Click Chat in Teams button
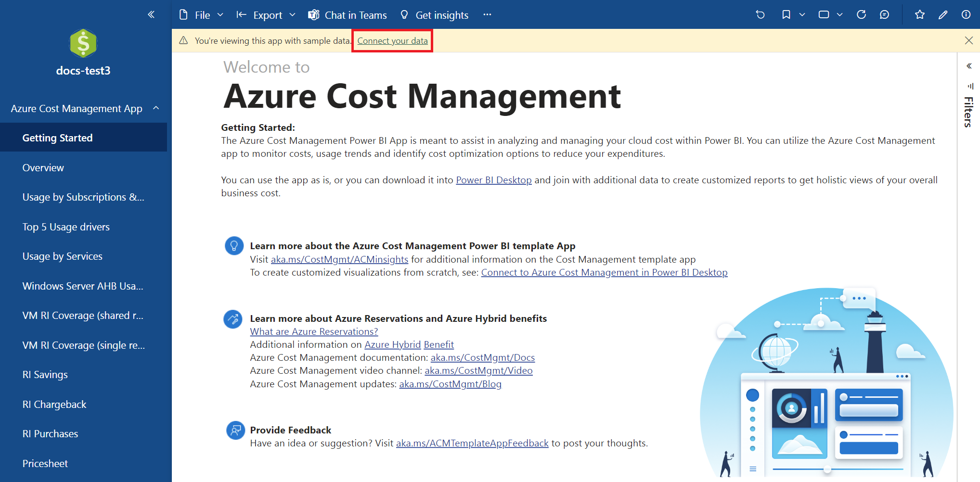 point(348,15)
